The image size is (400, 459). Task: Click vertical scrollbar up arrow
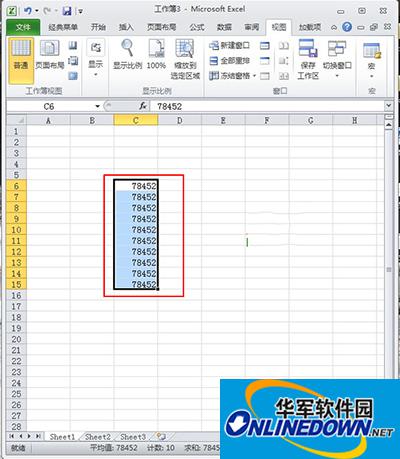click(x=389, y=124)
